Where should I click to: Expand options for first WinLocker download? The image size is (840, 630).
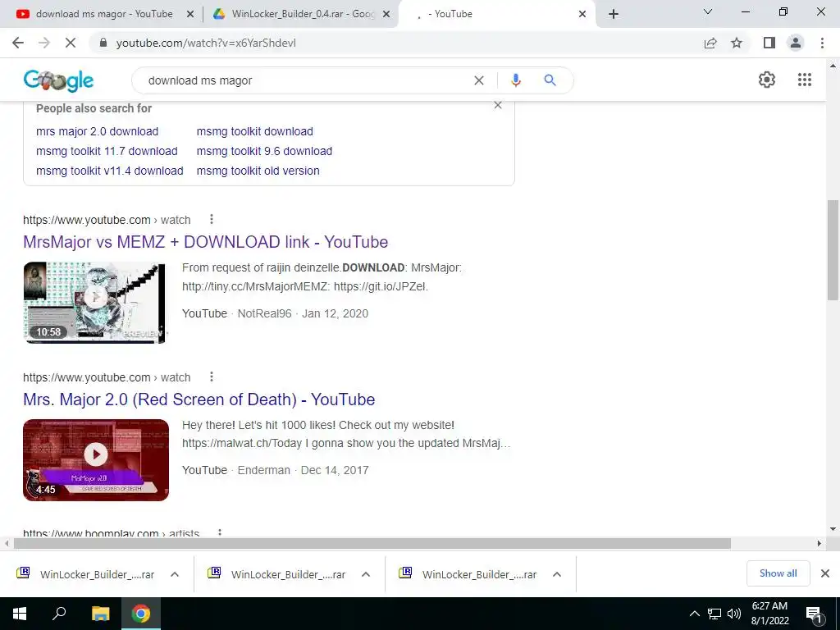pos(175,574)
